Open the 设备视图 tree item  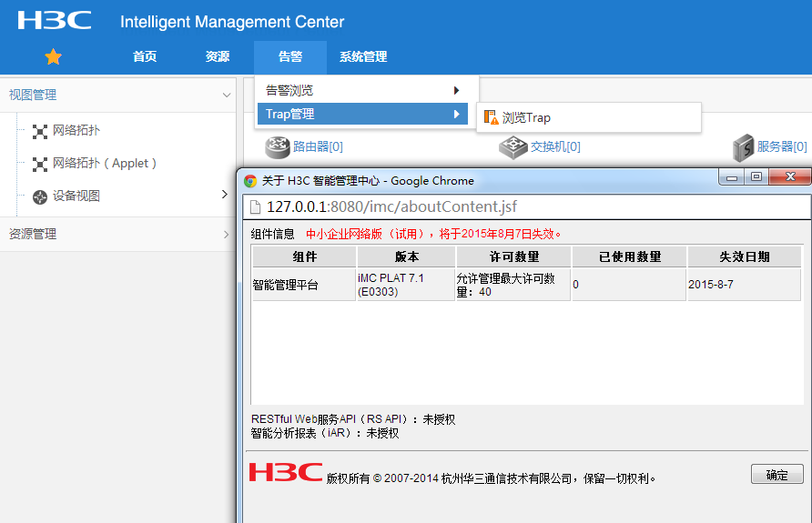pos(76,196)
